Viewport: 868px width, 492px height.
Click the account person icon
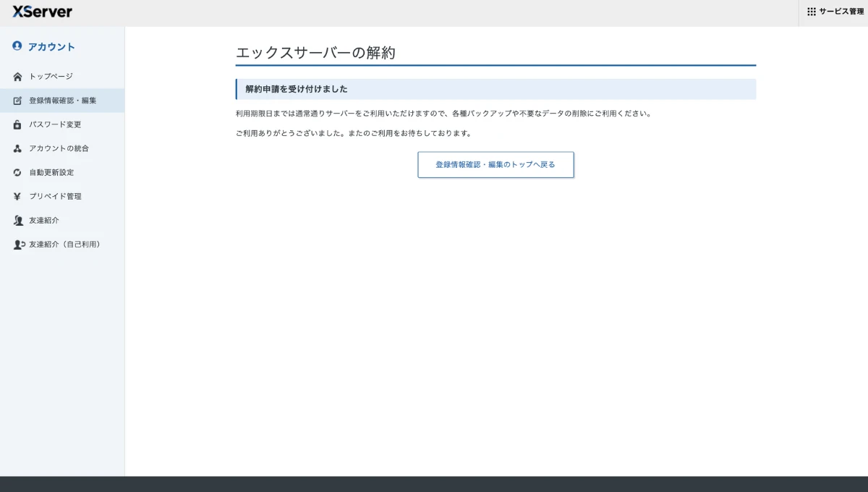click(x=17, y=46)
